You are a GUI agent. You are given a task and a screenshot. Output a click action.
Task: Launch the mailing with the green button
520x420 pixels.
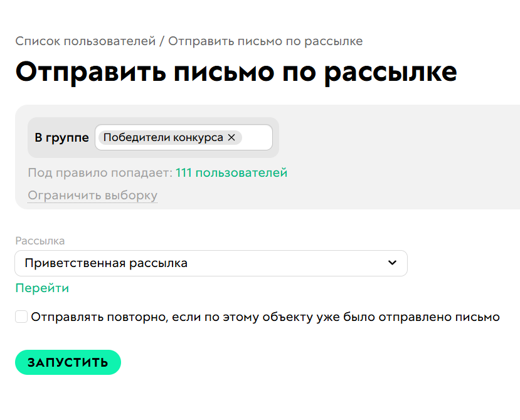(x=68, y=362)
